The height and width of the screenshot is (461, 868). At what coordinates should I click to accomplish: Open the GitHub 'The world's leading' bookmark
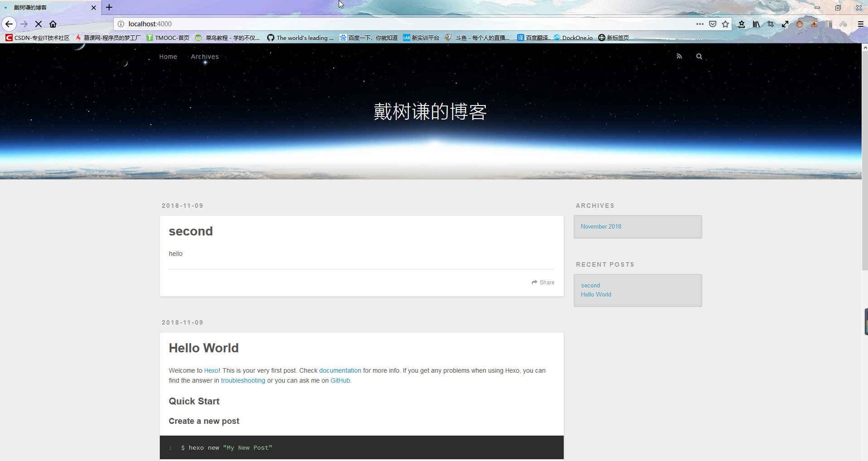pos(300,38)
